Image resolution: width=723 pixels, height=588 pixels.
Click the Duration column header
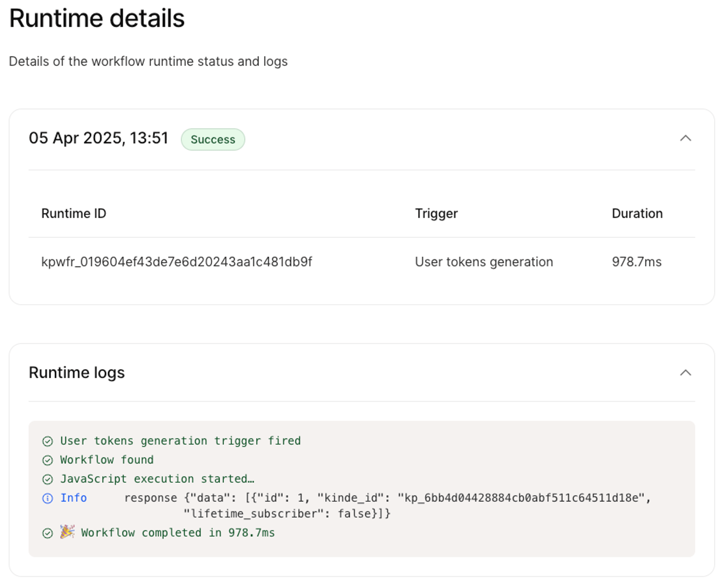[x=637, y=213]
